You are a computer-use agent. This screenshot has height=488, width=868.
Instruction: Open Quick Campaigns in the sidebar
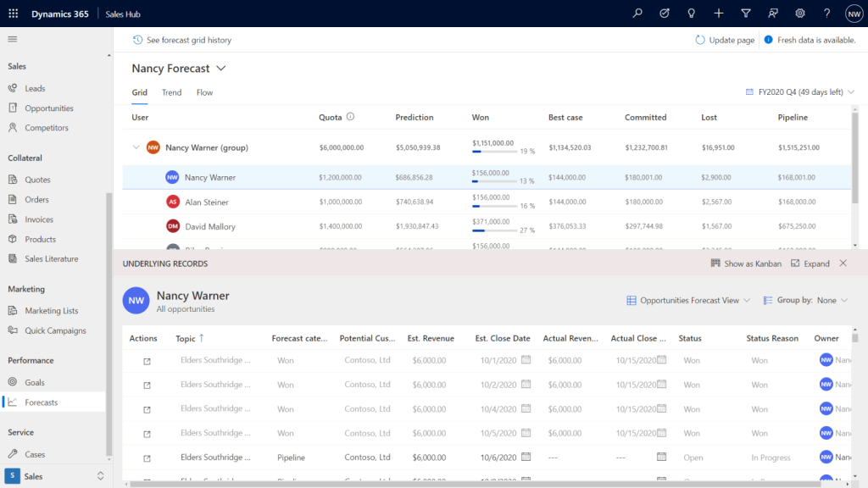(53, 331)
